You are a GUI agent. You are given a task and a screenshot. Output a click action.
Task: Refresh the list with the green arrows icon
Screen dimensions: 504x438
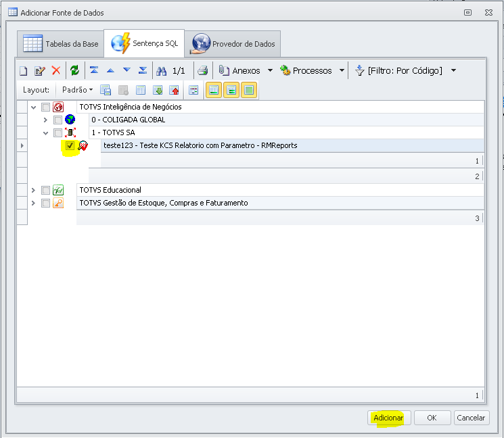74,70
